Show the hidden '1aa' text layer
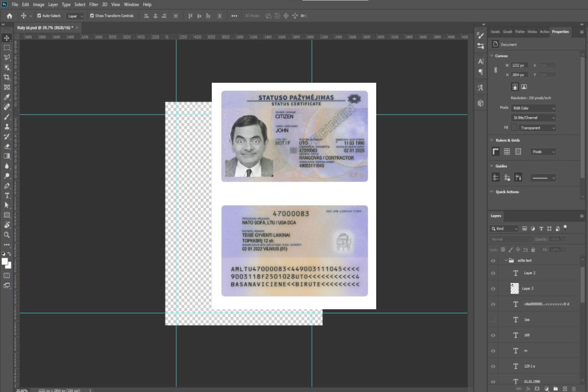This screenshot has height=392, width=588. point(493,320)
